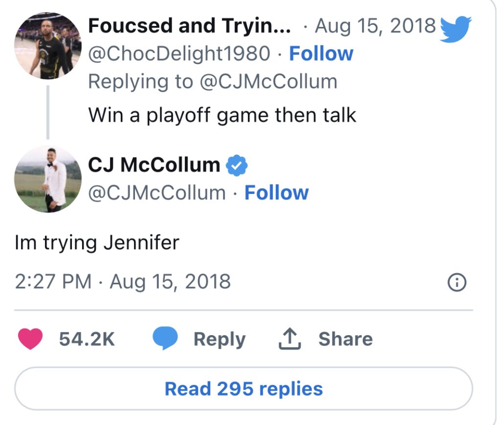The image size is (504, 425).
Task: Click the Reply text label
Action: 219,339
